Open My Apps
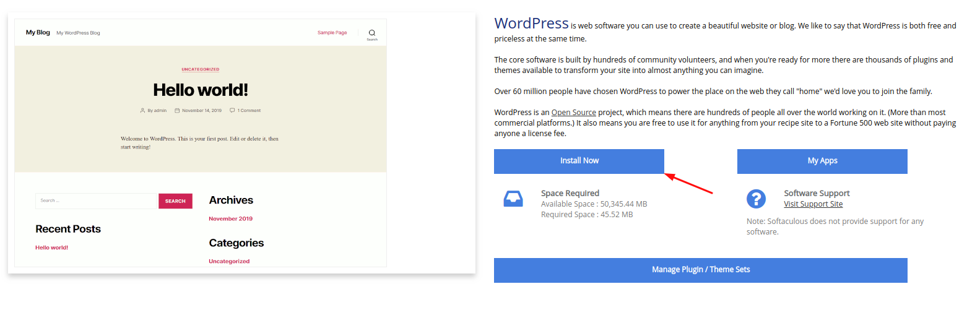The width and height of the screenshot is (980, 310). click(822, 161)
